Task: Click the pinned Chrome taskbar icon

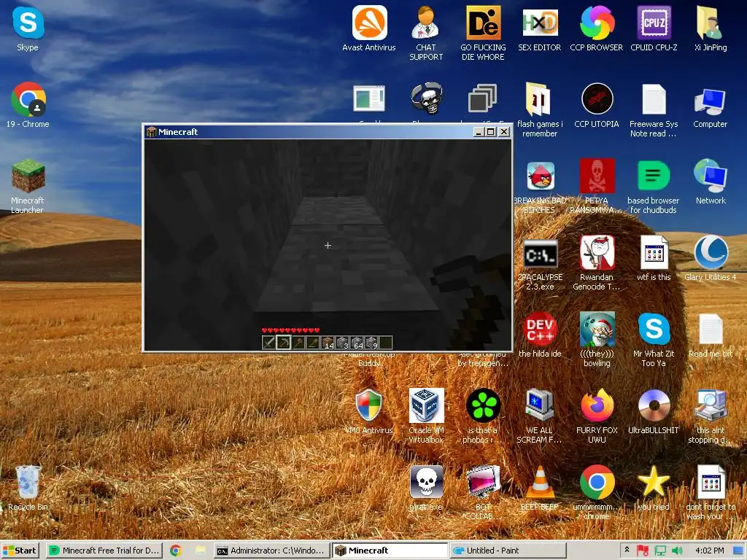Action: click(x=175, y=551)
